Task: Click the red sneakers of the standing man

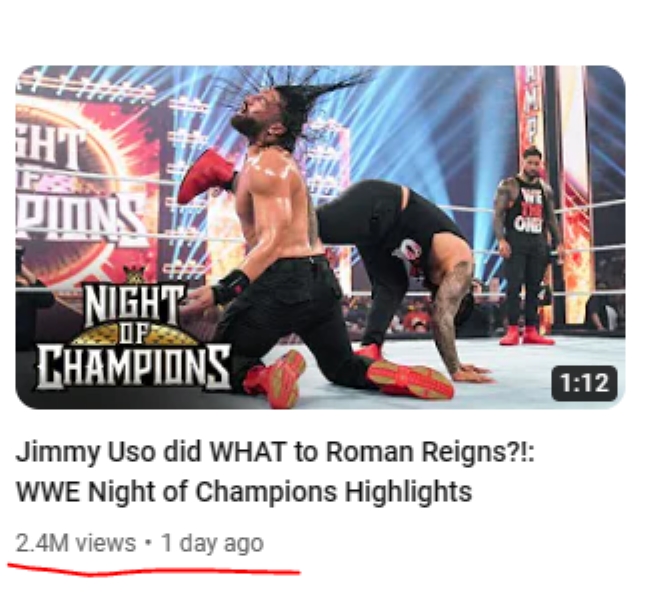Action: tap(526, 335)
